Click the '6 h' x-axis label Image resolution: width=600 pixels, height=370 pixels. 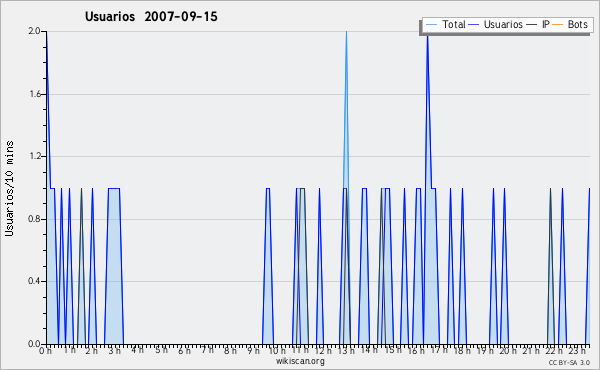[184, 350]
